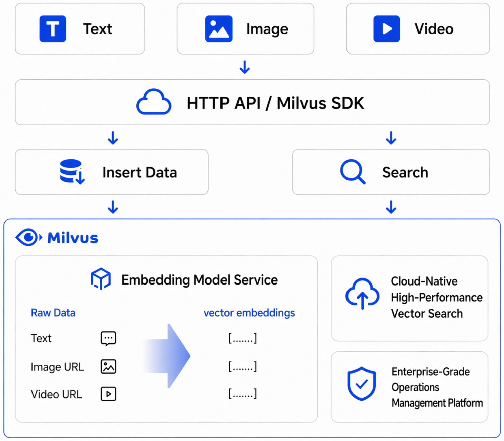Select the "Cloud-Native High-Performance Vector Search" text
The image size is (504, 441).
pyautogui.click(x=437, y=297)
